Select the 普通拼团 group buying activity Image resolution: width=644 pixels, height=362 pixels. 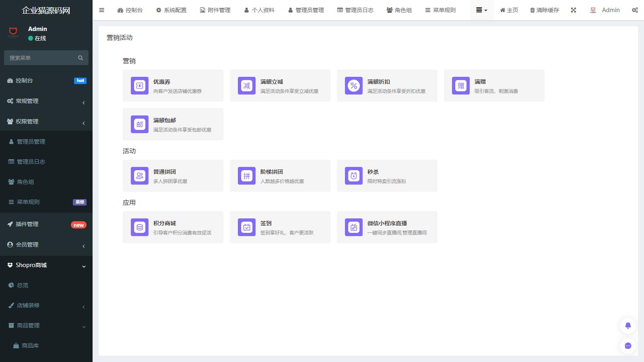(173, 175)
